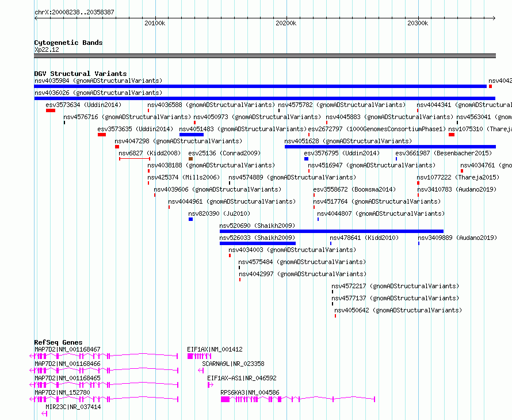Open nsv520690 (Shaikh2009) label
Viewport: 512px width, 420px height.
(257, 226)
